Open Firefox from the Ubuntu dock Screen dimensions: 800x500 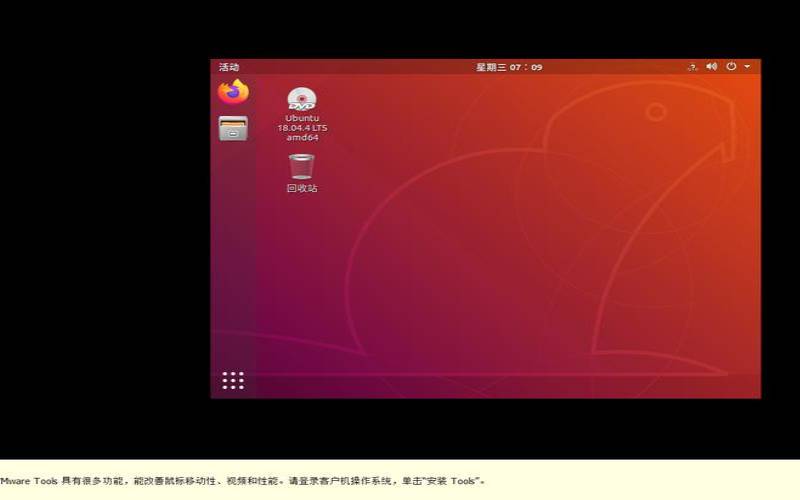[234, 92]
